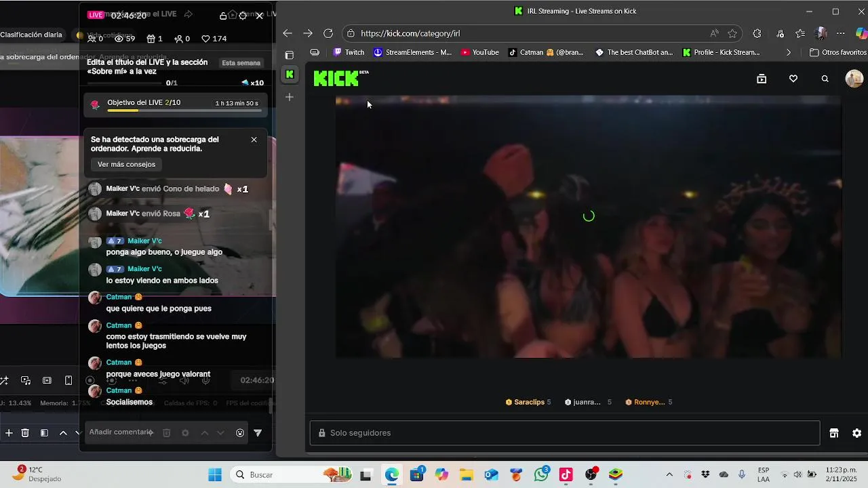Image resolution: width=868 pixels, height=488 pixels.
Task: Open TikTok LIVE Studio taskbar icon
Action: (x=566, y=474)
